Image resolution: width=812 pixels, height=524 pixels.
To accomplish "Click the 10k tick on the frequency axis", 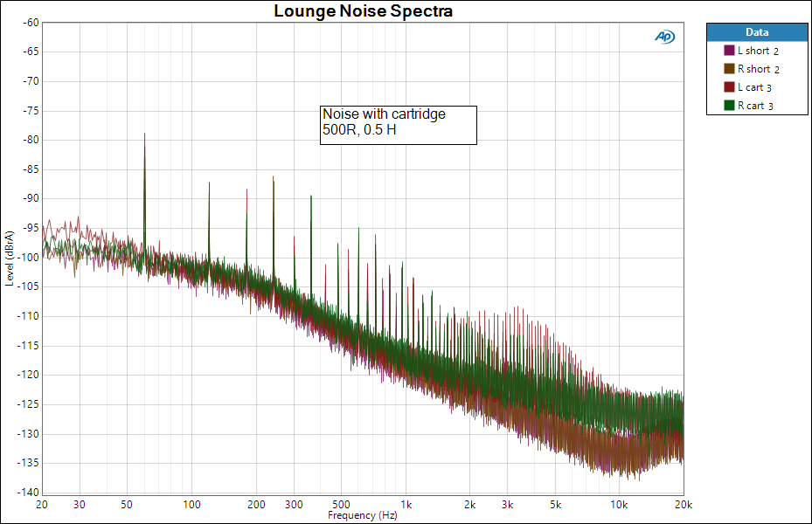I will pyautogui.click(x=619, y=504).
